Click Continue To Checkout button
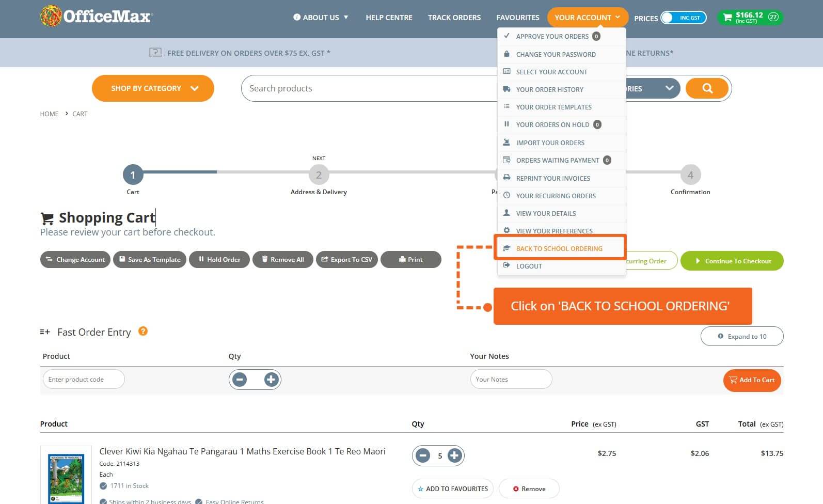Image resolution: width=823 pixels, height=504 pixels. 732,261
